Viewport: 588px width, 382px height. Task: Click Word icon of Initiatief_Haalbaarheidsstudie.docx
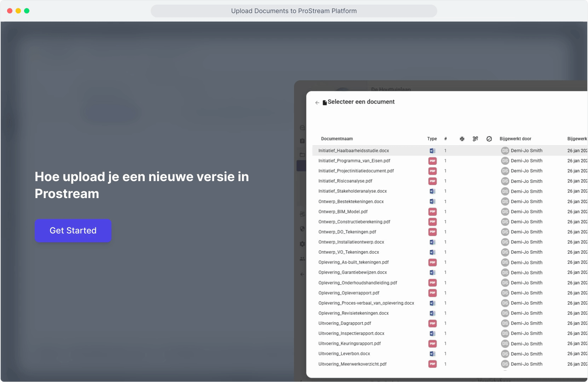[x=432, y=151]
